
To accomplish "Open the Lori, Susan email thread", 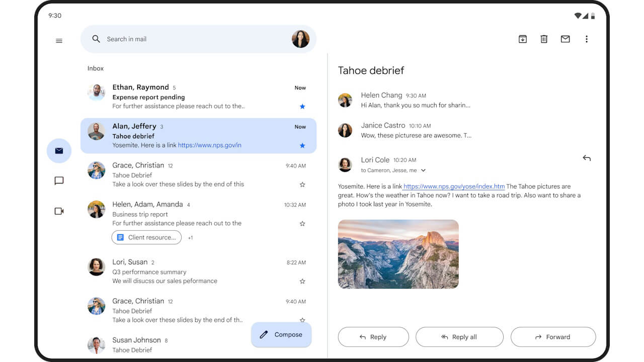I will coord(198,271).
